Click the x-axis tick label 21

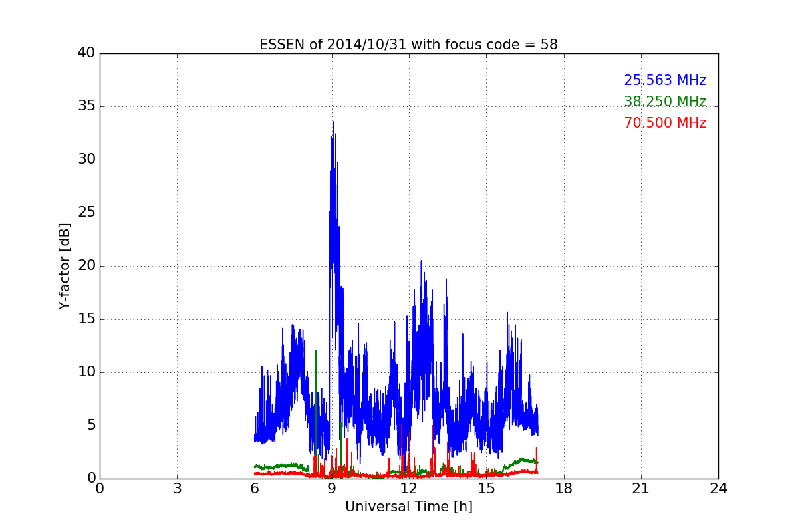pyautogui.click(x=641, y=489)
